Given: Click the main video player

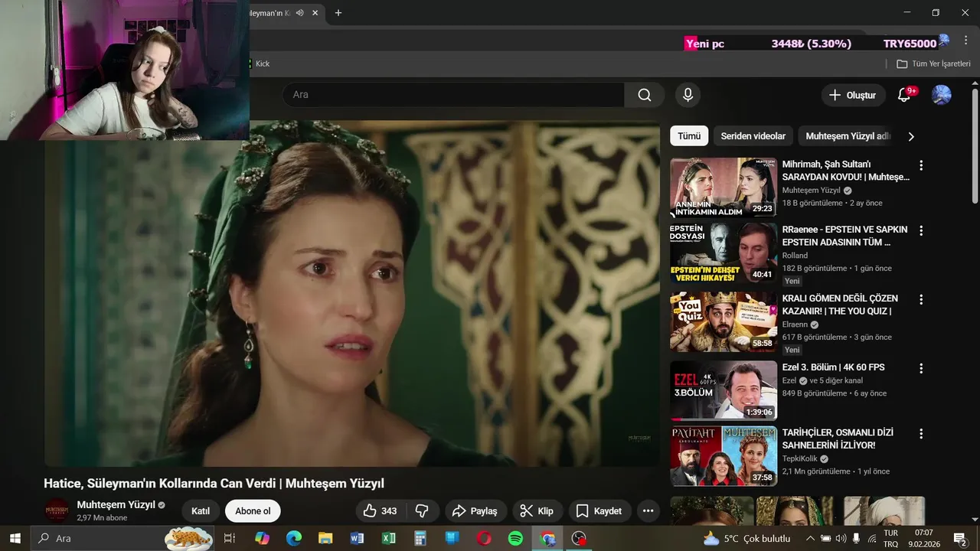Looking at the screenshot, I should click(352, 293).
